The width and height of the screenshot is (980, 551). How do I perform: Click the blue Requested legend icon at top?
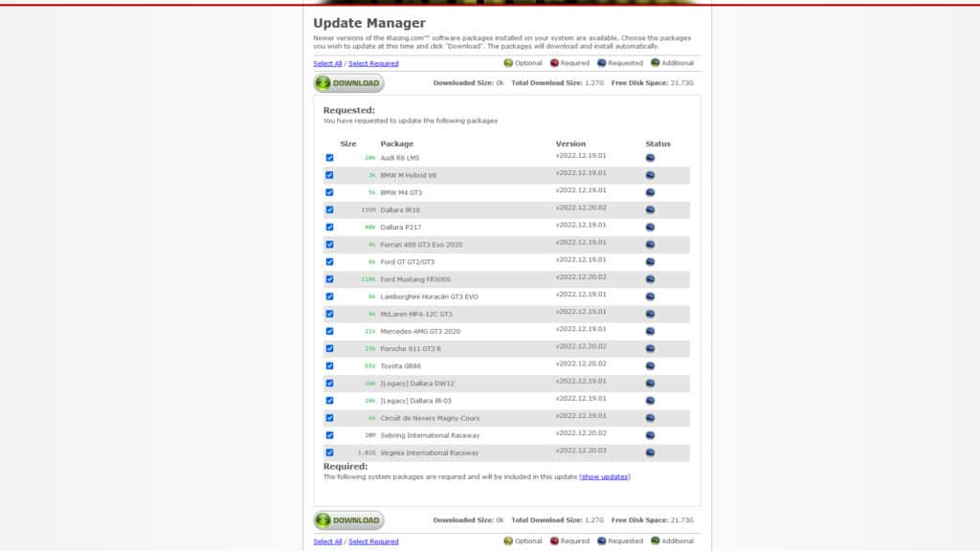[x=601, y=63]
